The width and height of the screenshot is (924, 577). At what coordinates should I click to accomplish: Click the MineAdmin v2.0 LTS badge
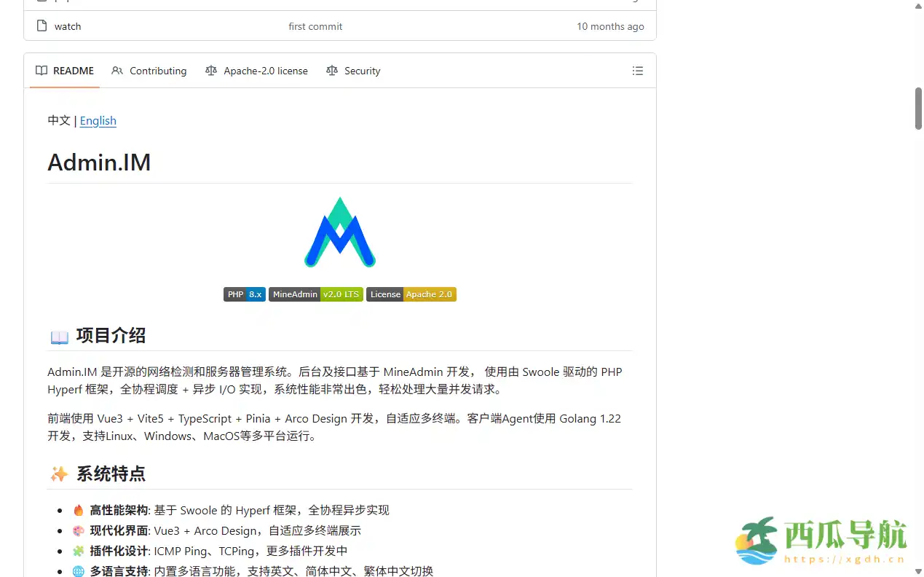coord(315,294)
